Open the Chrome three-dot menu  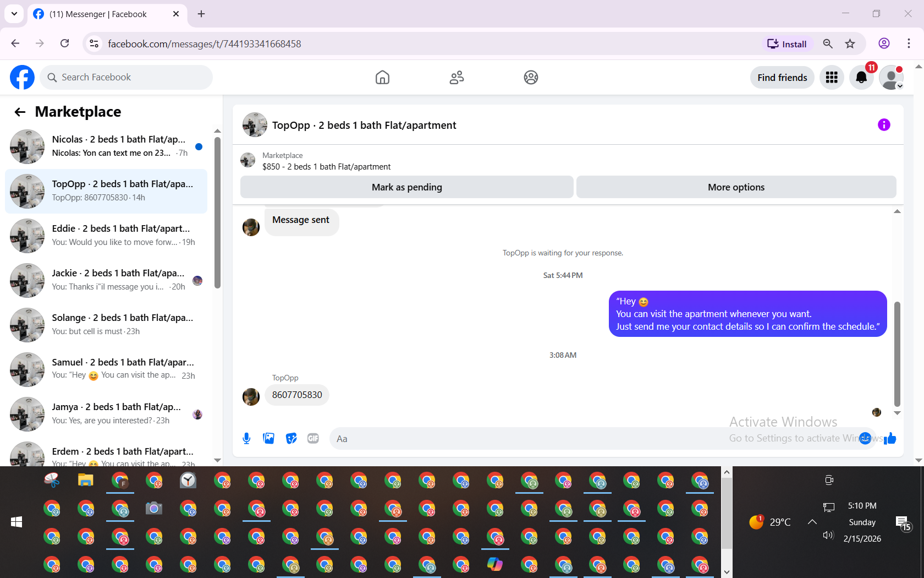909,43
